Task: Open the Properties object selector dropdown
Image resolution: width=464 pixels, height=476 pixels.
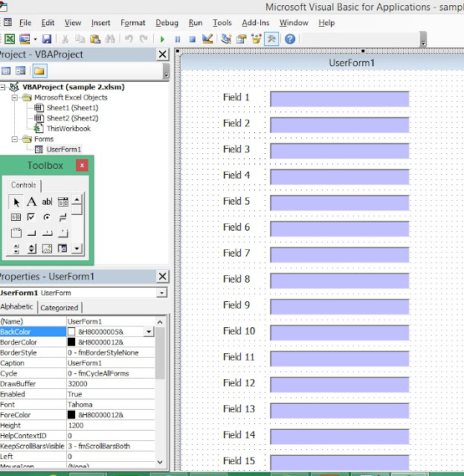Action: [162, 293]
